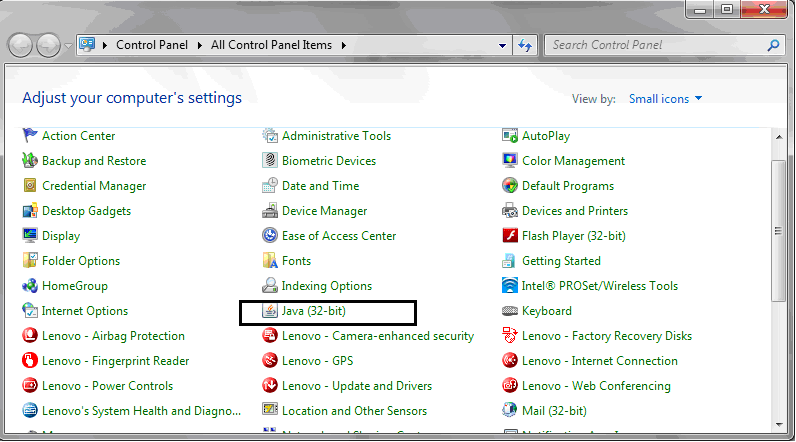The image size is (796, 442).
Task: Click the Device Manager icon
Action: pos(270,210)
